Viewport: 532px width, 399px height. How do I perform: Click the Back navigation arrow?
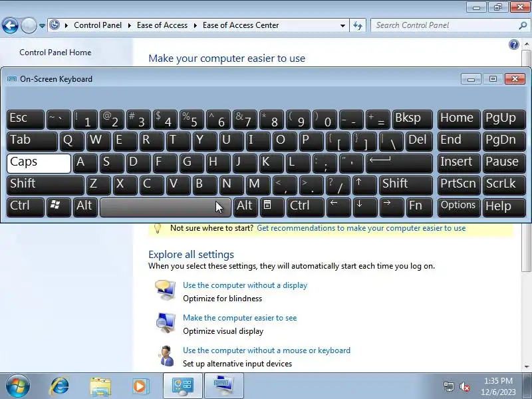[x=10, y=25]
